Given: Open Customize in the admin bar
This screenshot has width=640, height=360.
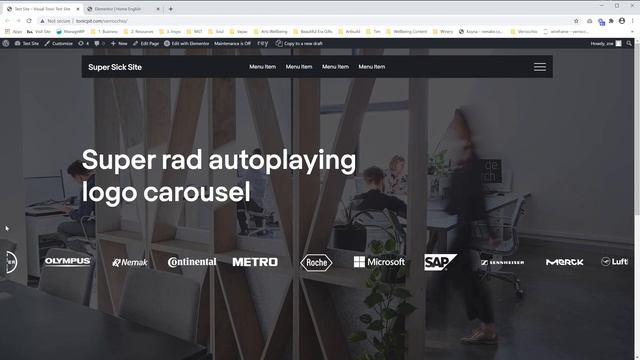Looking at the screenshot, I should click(58, 43).
